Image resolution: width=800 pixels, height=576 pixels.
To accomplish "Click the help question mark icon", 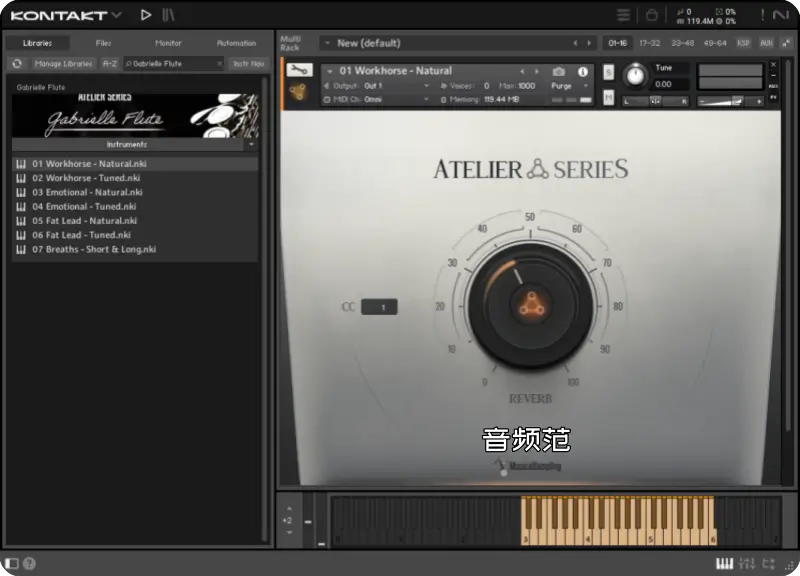I will (x=29, y=564).
